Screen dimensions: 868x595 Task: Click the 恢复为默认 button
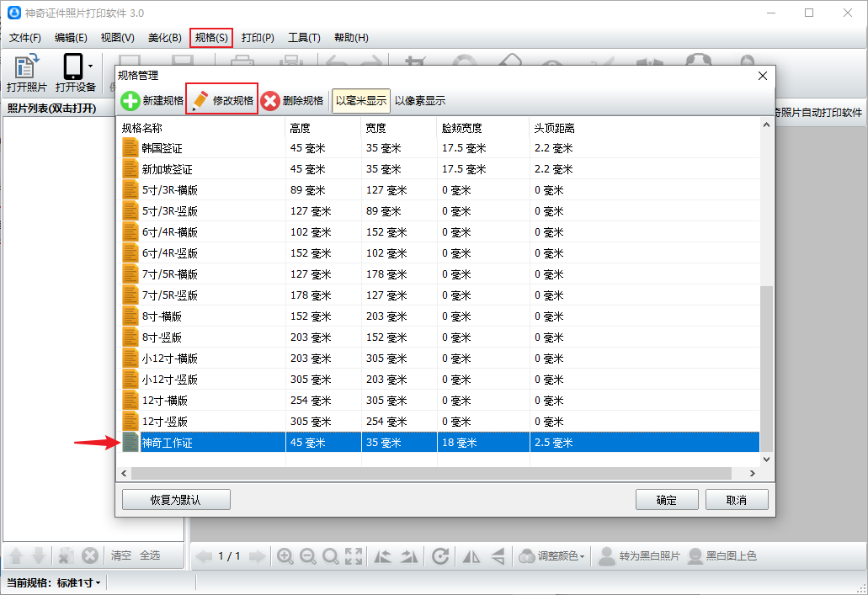(x=176, y=500)
